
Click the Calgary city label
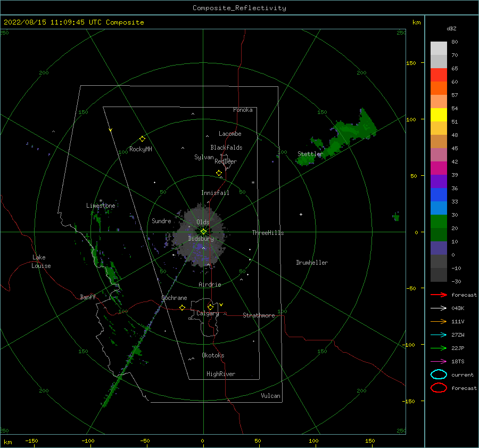(208, 313)
